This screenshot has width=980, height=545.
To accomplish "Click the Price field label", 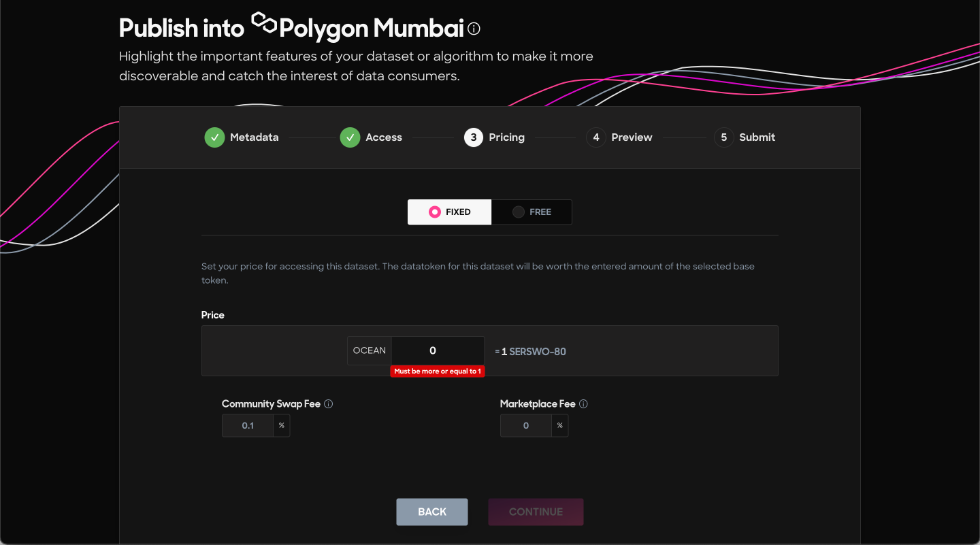I will (213, 315).
